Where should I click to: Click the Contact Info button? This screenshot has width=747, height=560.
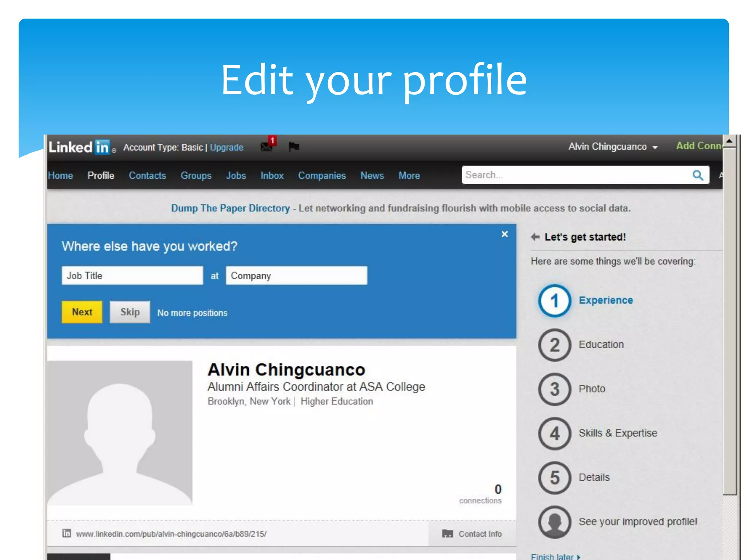(472, 534)
